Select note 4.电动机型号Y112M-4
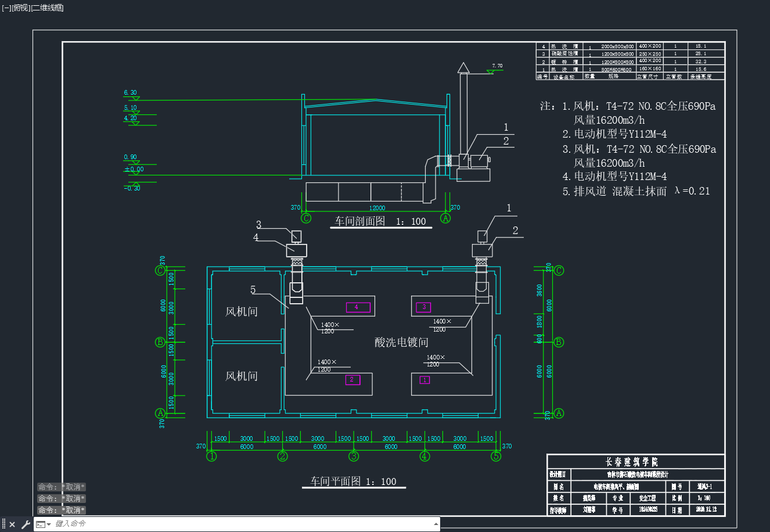The height and width of the screenshot is (532, 770). pyautogui.click(x=614, y=177)
